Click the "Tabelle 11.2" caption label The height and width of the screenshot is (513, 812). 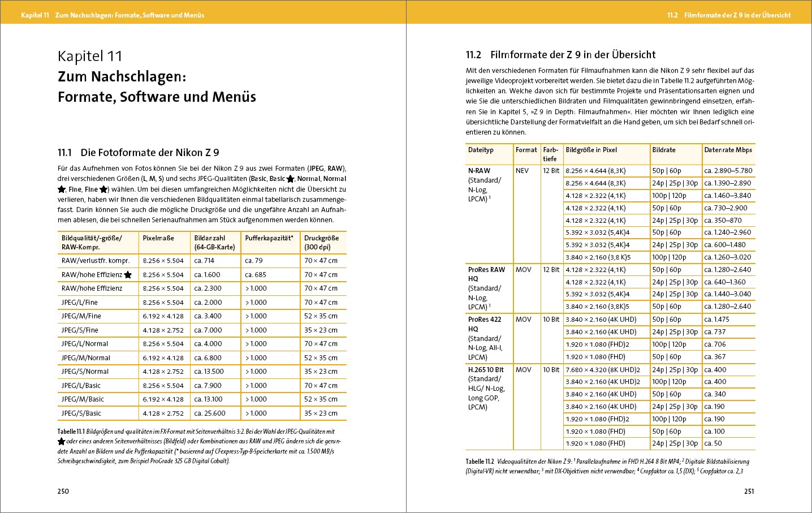(480, 462)
